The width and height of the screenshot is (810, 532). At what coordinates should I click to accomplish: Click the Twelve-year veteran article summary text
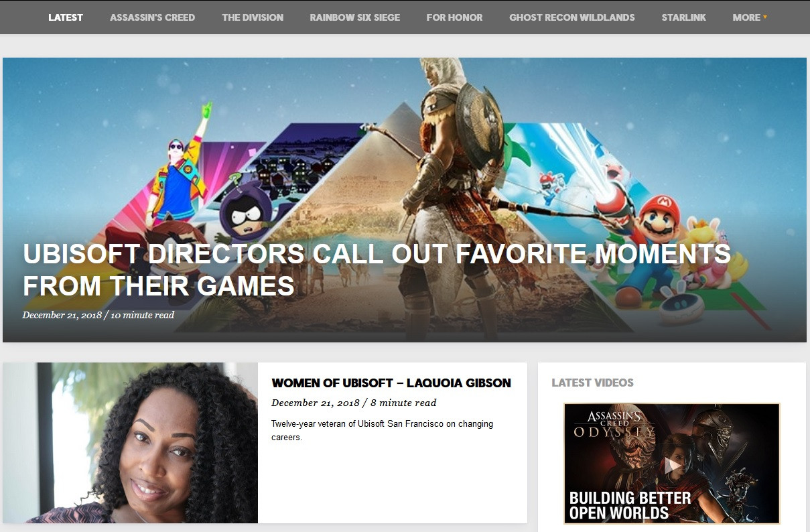381,430
